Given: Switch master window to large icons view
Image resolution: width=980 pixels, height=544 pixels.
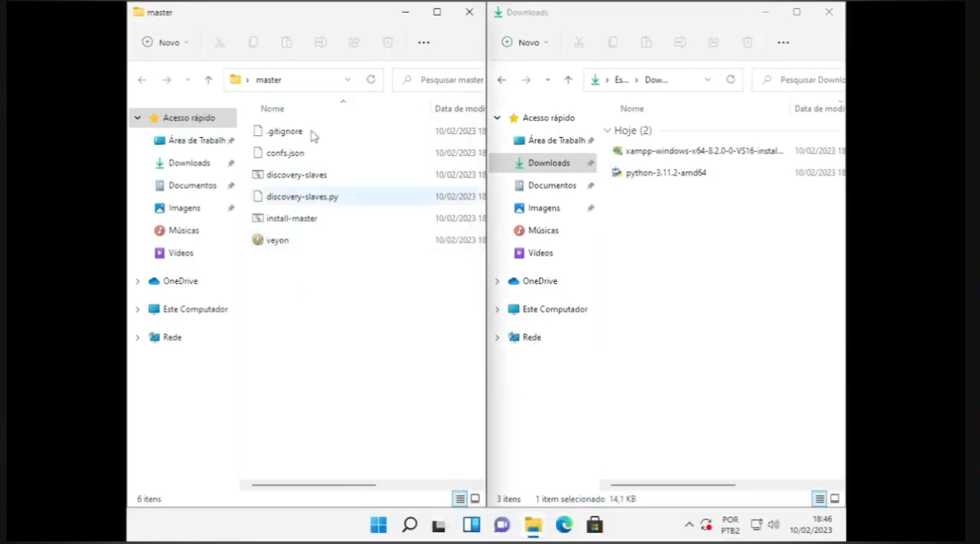Looking at the screenshot, I should point(475,499).
